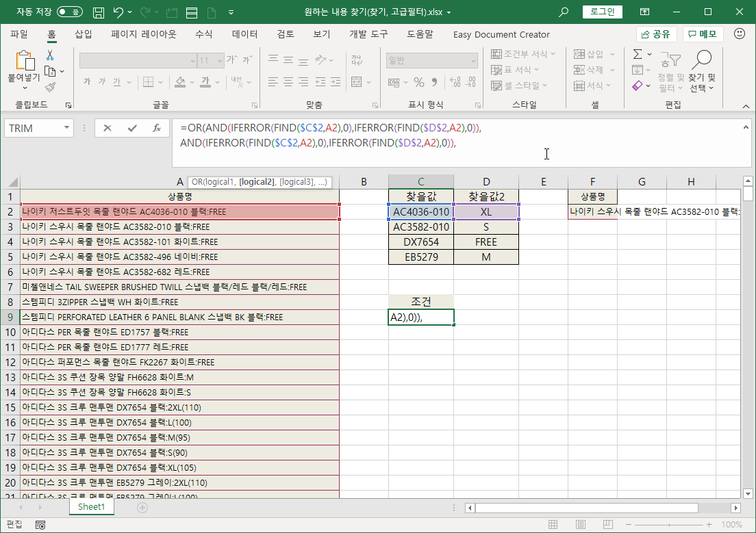756x533 pixels.
Task: Click the format painter brush icon
Action: [x=50, y=87]
